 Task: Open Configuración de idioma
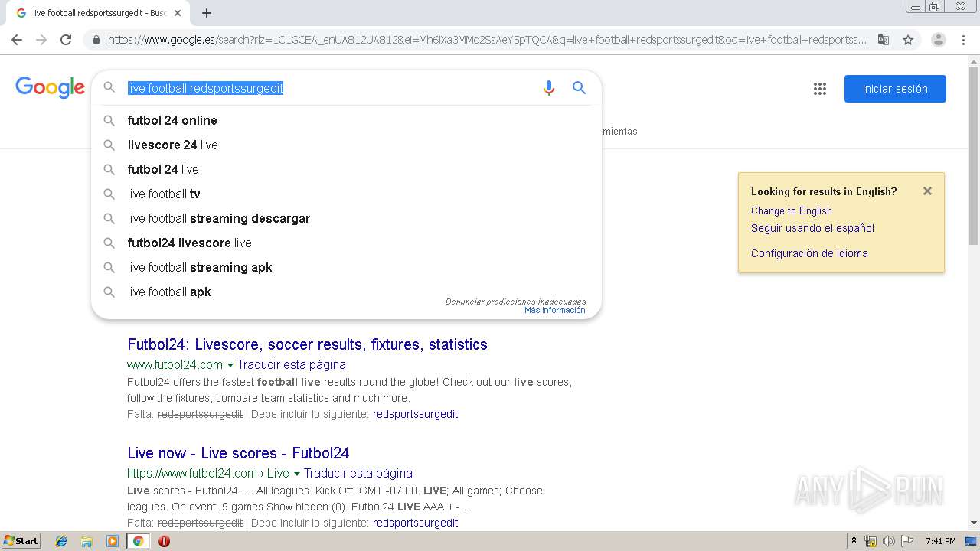[809, 253]
